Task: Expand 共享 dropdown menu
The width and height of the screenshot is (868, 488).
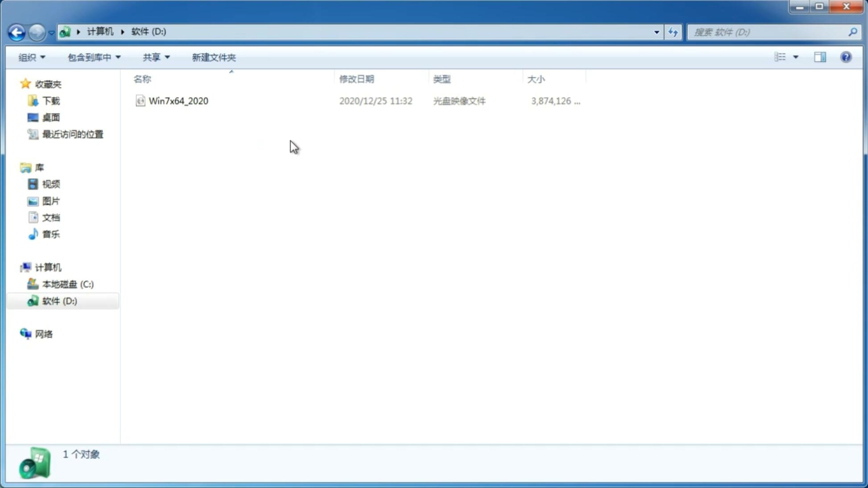Action: click(x=156, y=57)
